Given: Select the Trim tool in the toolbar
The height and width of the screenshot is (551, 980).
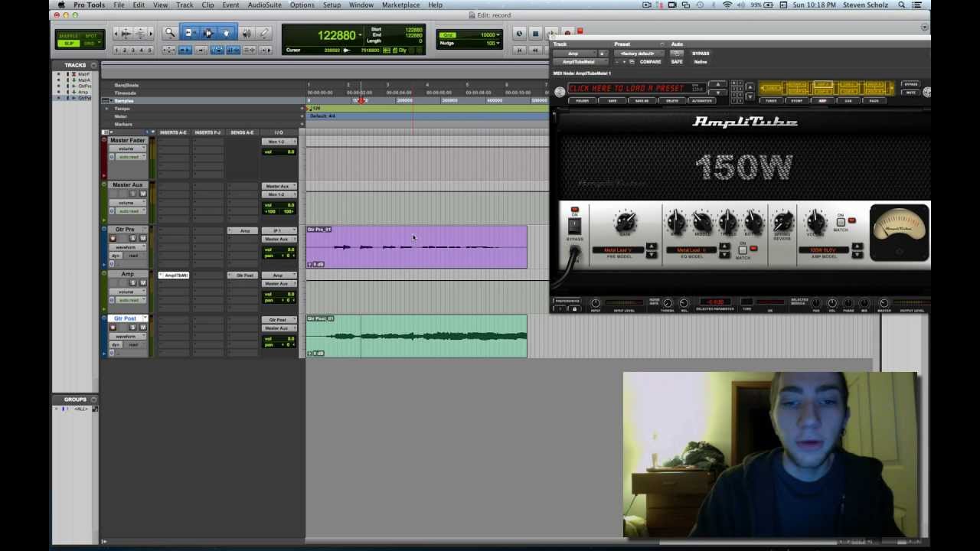Looking at the screenshot, I should pos(189,34).
